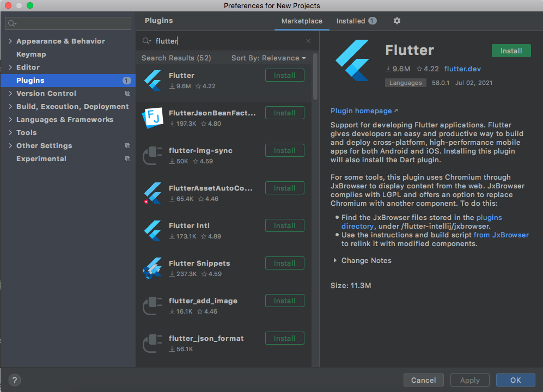Click the search results scrollbar thumb

point(315,77)
